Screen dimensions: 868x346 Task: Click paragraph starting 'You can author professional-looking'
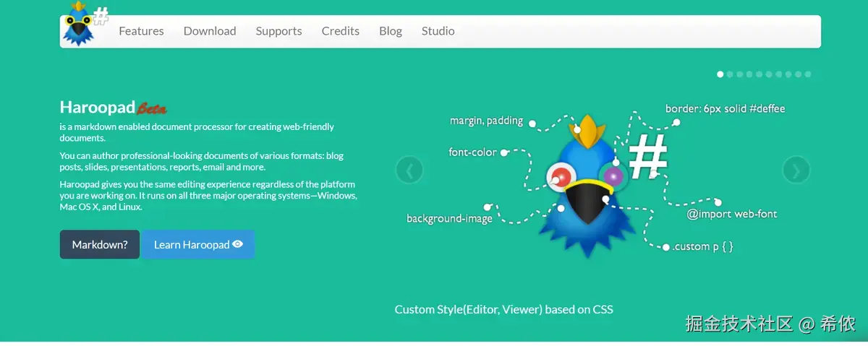click(x=202, y=161)
